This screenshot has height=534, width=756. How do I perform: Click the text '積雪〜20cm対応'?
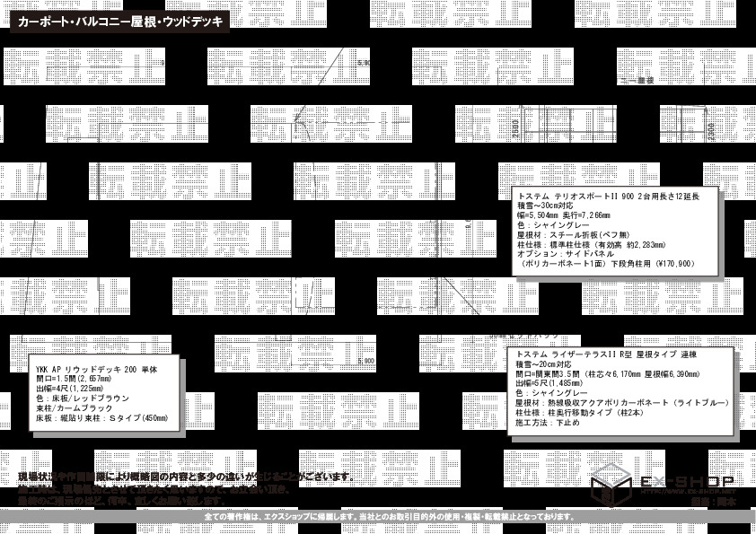543,364
